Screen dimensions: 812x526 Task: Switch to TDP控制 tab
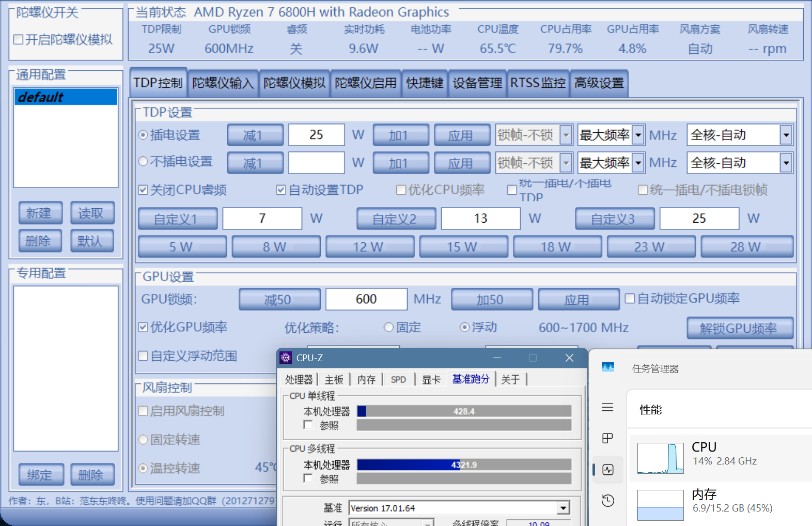click(x=158, y=83)
